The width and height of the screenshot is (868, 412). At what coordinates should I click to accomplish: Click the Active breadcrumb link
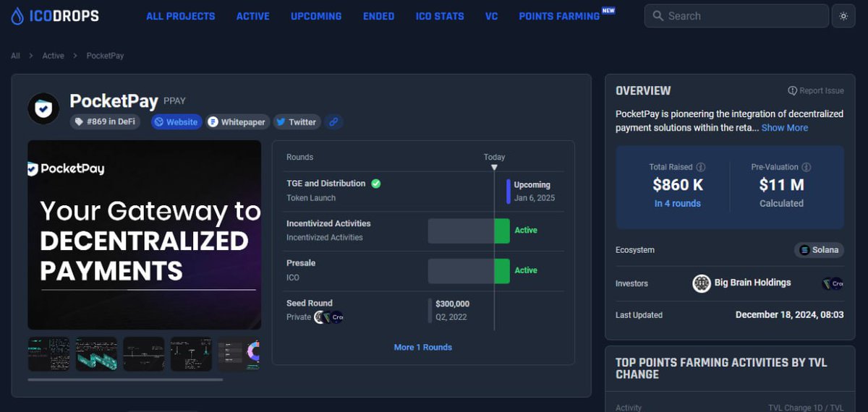(x=53, y=56)
